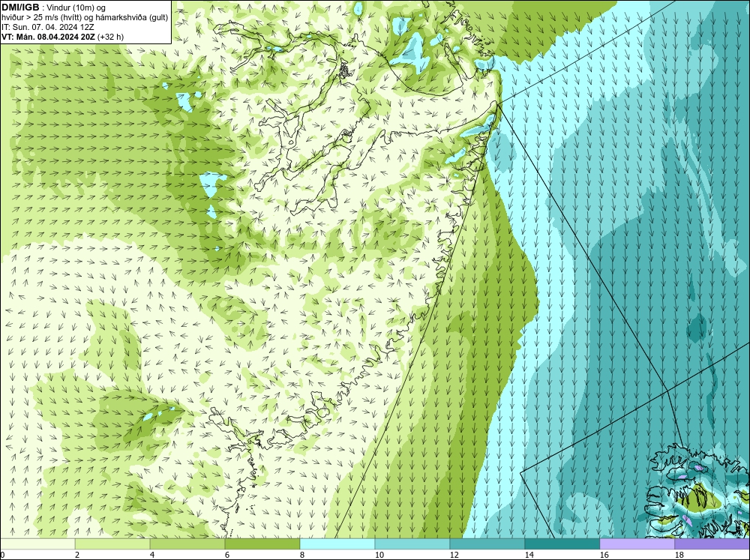Click the 'IT: Sun. 07. 04. 2024 12Z' line
Screen dimensions: 750x560
point(48,27)
